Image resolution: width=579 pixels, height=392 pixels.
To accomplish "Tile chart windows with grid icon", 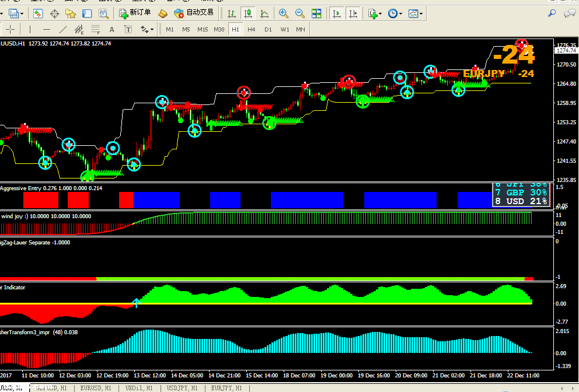I will coord(316,14).
